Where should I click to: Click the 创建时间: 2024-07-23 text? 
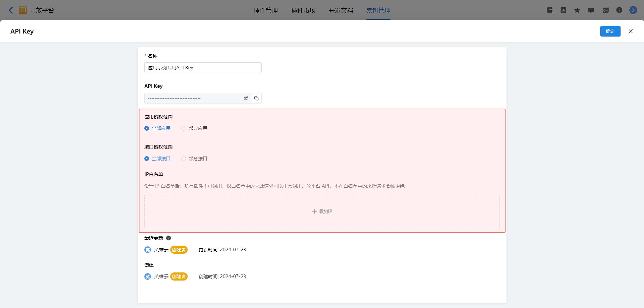point(222,276)
